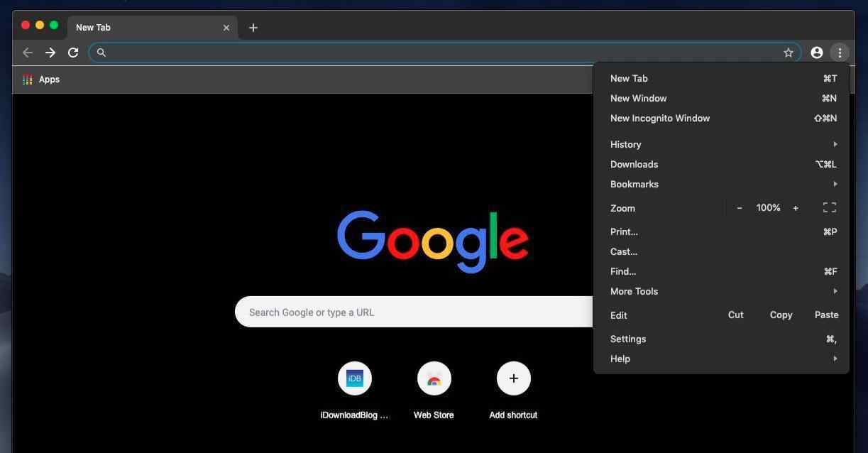Click the Zoom label in the menu
This screenshot has width=868, height=453.
622,208
